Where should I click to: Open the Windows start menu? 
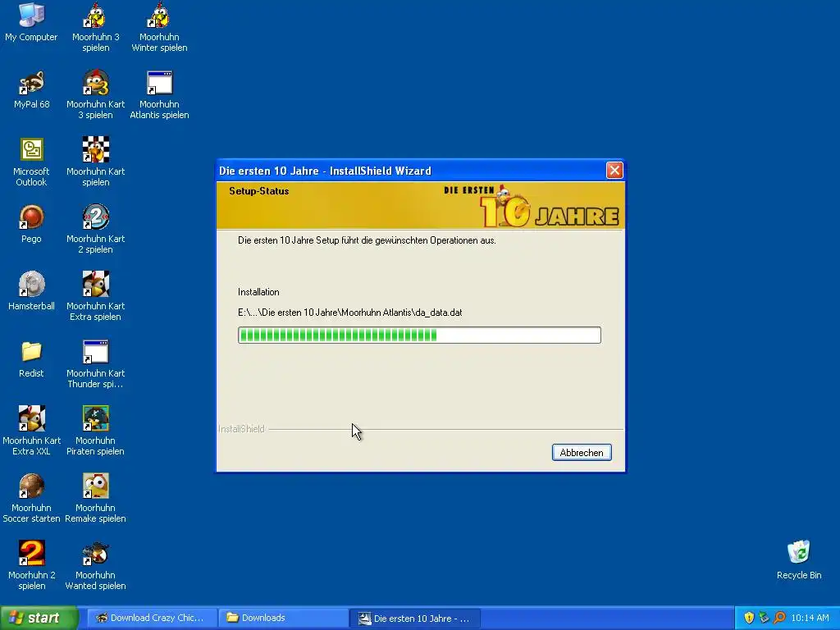pos(38,618)
